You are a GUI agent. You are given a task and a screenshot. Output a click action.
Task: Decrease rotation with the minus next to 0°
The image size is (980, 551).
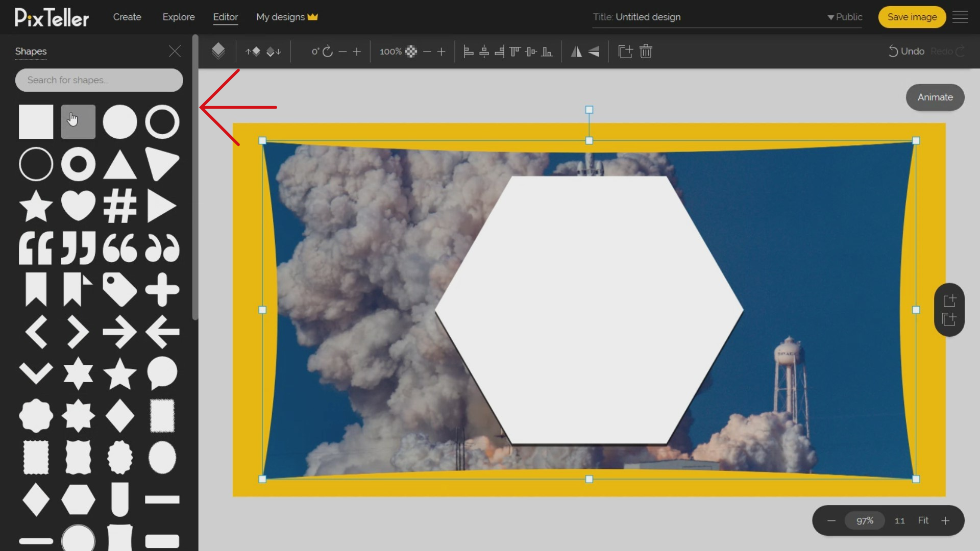tap(342, 52)
